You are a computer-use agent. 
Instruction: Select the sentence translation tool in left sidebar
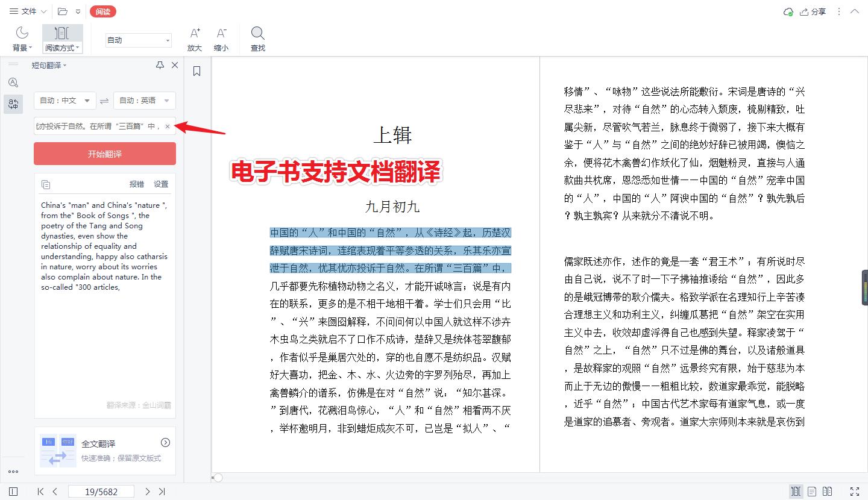pos(13,104)
